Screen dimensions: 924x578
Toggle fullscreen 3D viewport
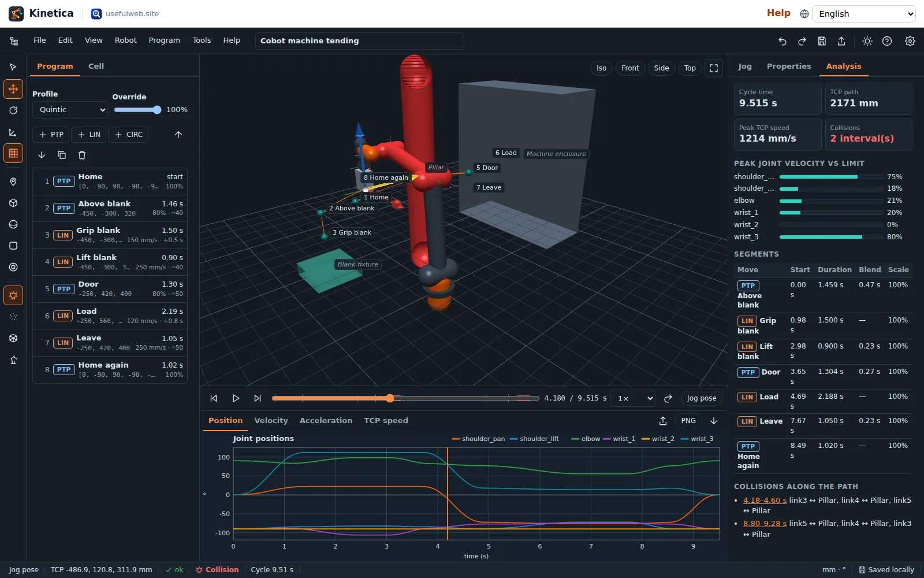(714, 68)
